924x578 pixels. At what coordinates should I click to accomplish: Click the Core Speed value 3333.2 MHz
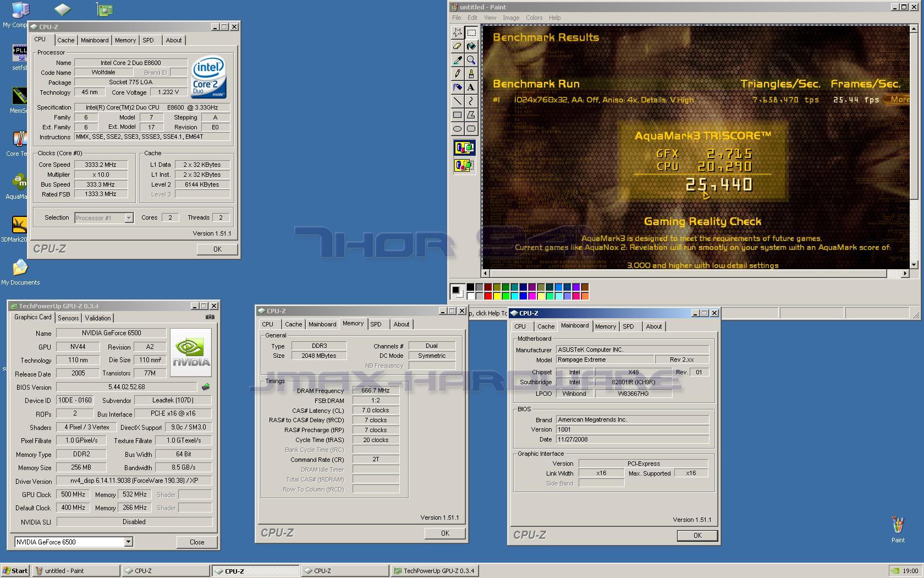[x=101, y=165]
